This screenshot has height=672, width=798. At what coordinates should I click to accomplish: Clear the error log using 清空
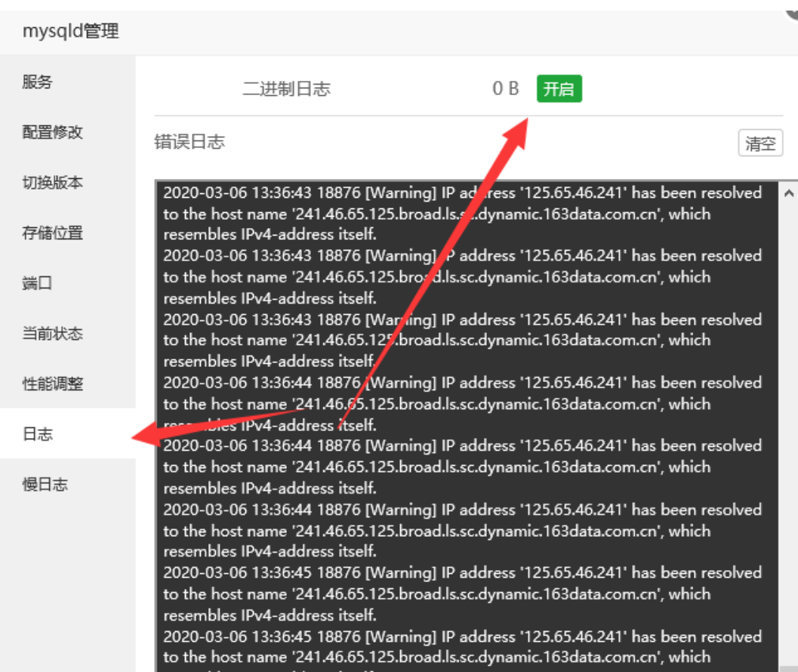pos(760,143)
